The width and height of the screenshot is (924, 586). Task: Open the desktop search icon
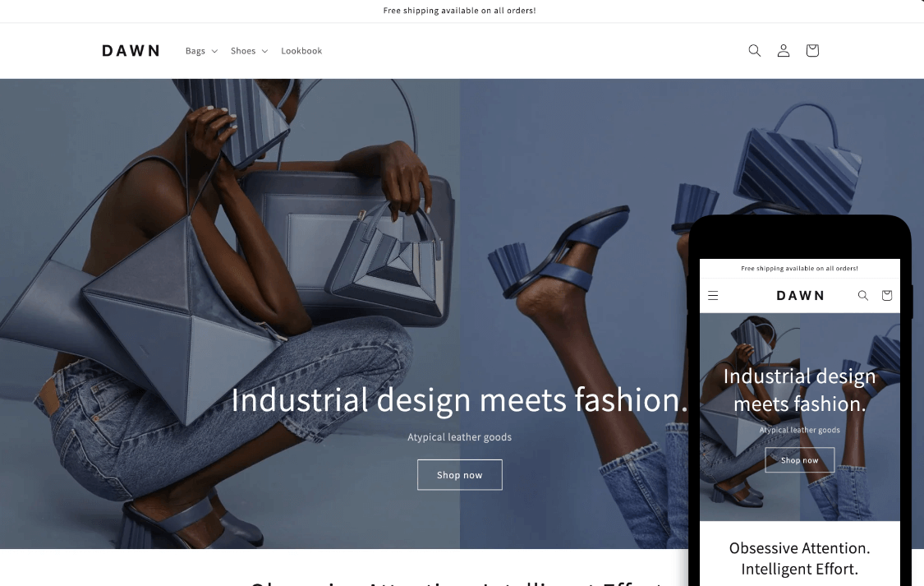(x=754, y=51)
